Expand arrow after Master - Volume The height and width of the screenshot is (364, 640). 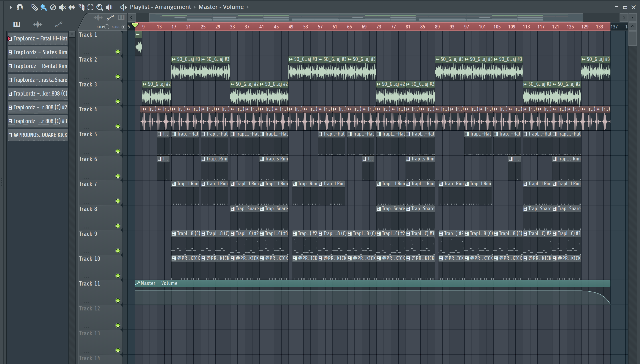coord(247,7)
